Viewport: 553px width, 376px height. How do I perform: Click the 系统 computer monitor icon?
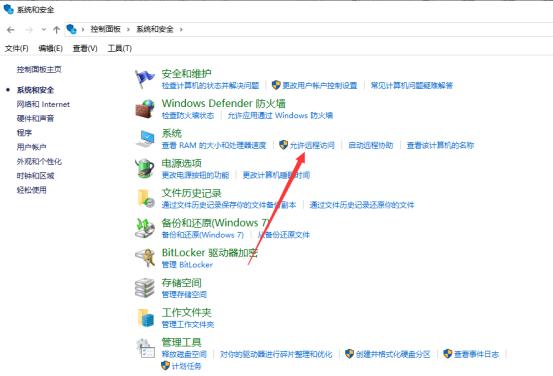coord(145,138)
